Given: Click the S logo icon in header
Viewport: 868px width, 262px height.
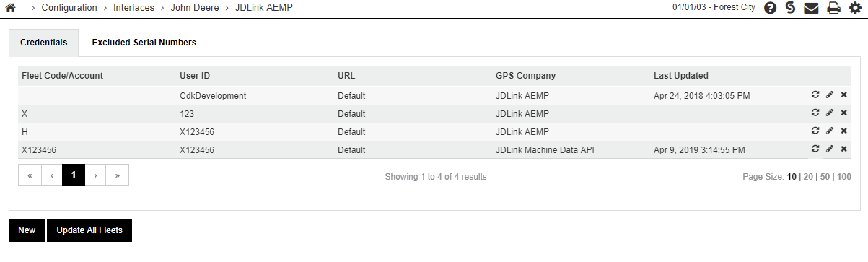Looking at the screenshot, I should (791, 9).
